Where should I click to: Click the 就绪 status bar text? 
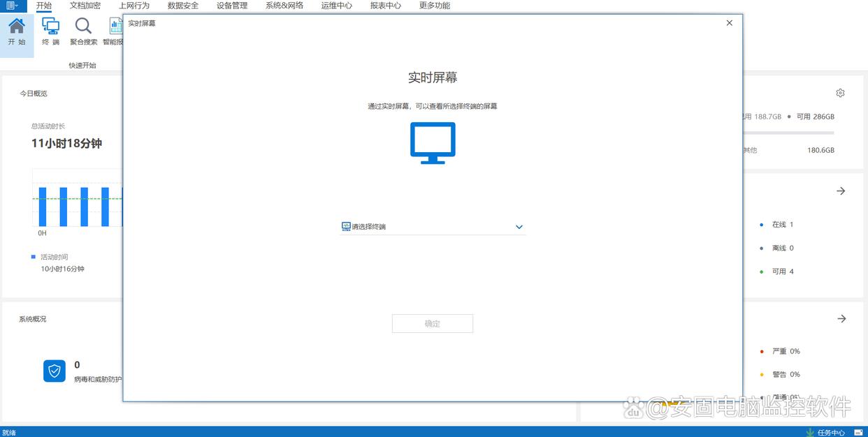[x=9, y=432]
